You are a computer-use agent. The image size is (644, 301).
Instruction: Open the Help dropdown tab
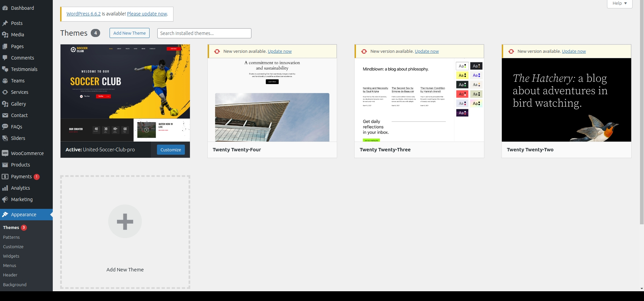619,3
